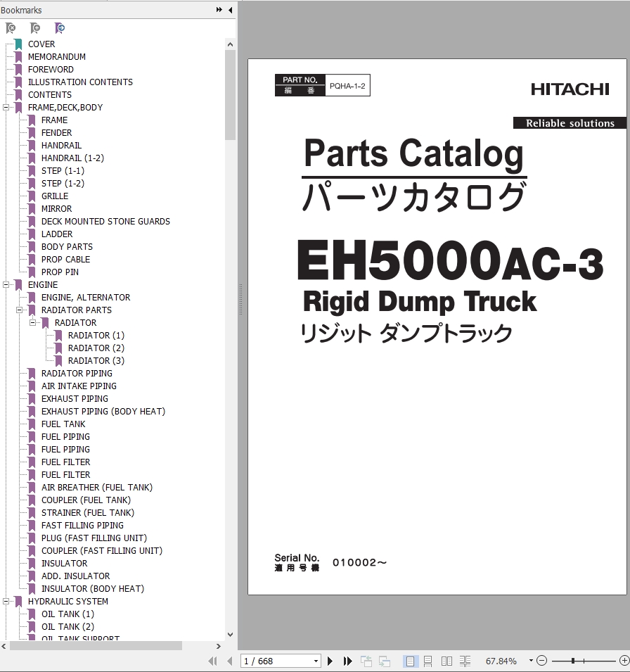Screen dimensions: 630x672
Task: Open the CONTENTS bookmark
Action: (x=50, y=95)
